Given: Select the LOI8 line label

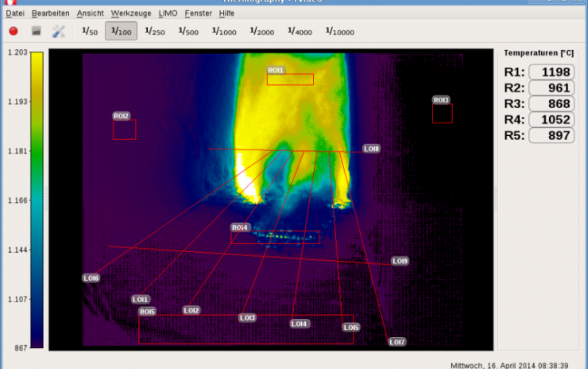Looking at the screenshot, I should [x=372, y=149].
